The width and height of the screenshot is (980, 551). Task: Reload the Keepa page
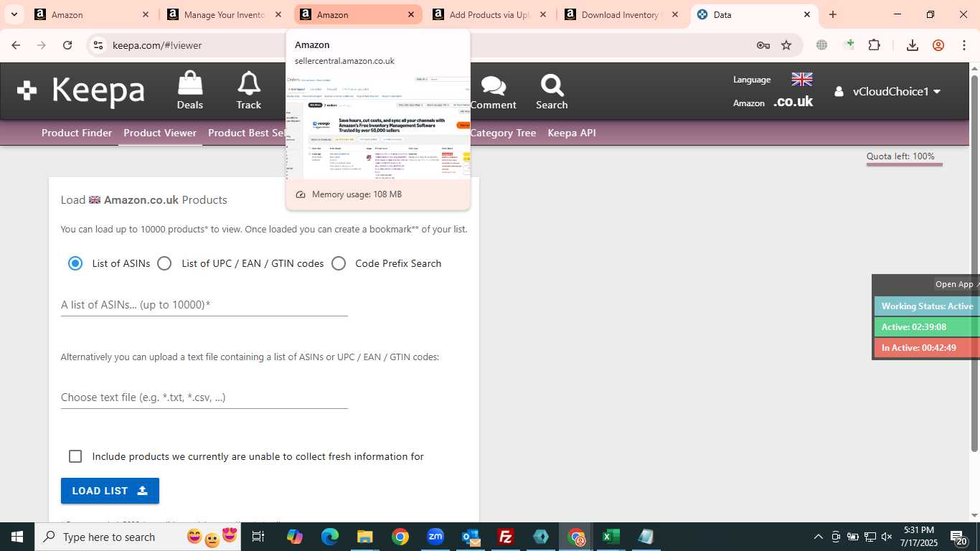67,45
